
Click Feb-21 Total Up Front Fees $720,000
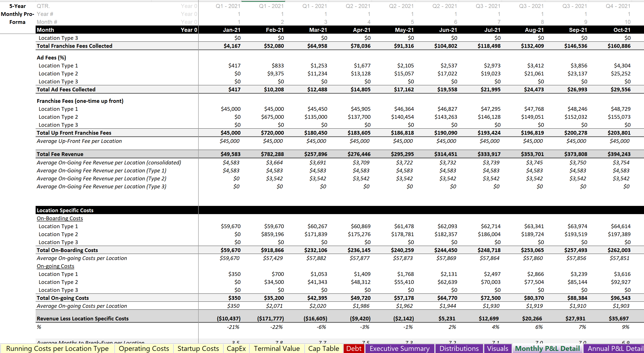[x=272, y=133]
